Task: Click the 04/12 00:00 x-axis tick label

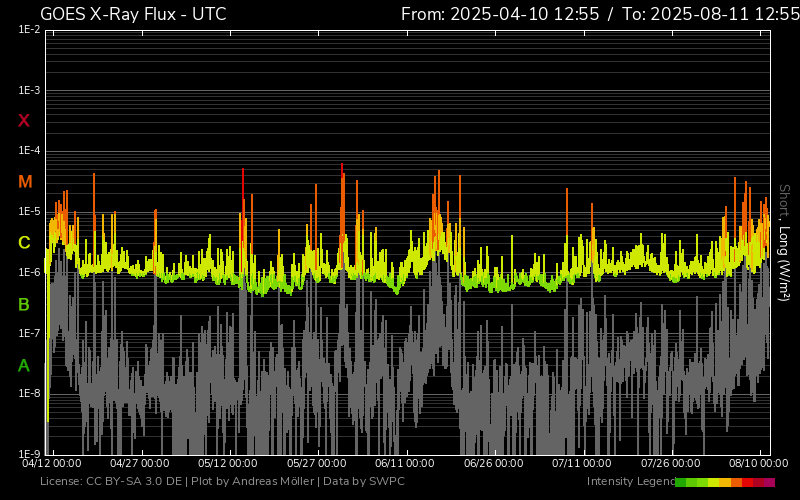Action: pyautogui.click(x=52, y=464)
